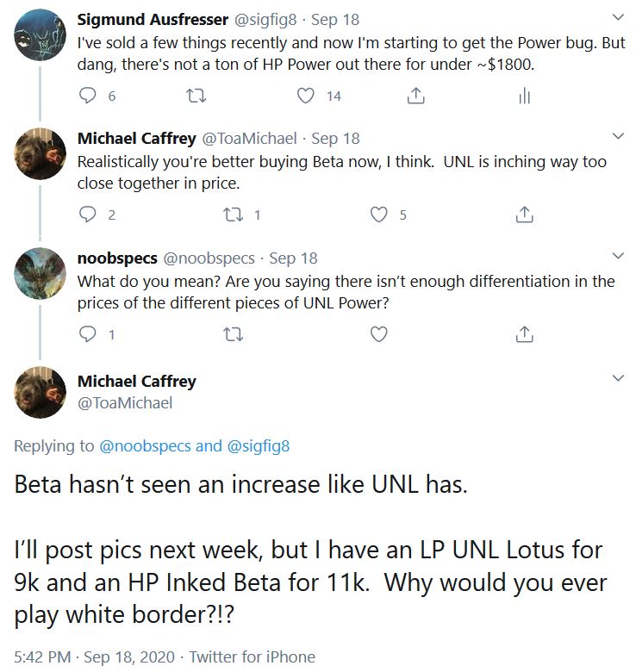
Task: Share Sigmund Ausfresser's tweet
Action: [x=415, y=96]
